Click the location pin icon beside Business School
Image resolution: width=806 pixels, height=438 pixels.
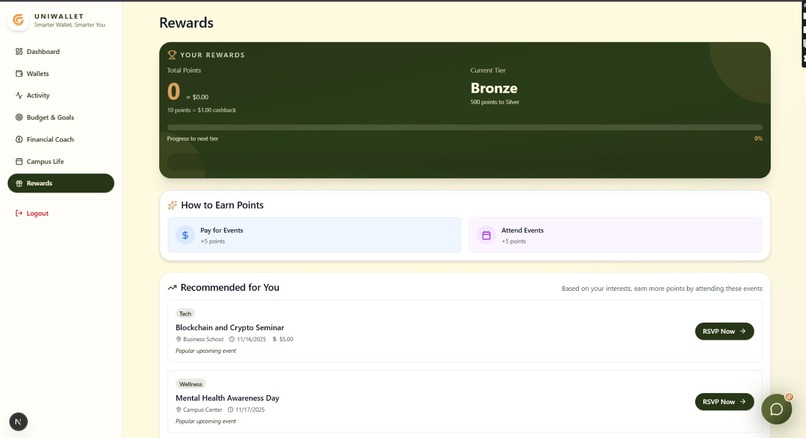(178, 339)
